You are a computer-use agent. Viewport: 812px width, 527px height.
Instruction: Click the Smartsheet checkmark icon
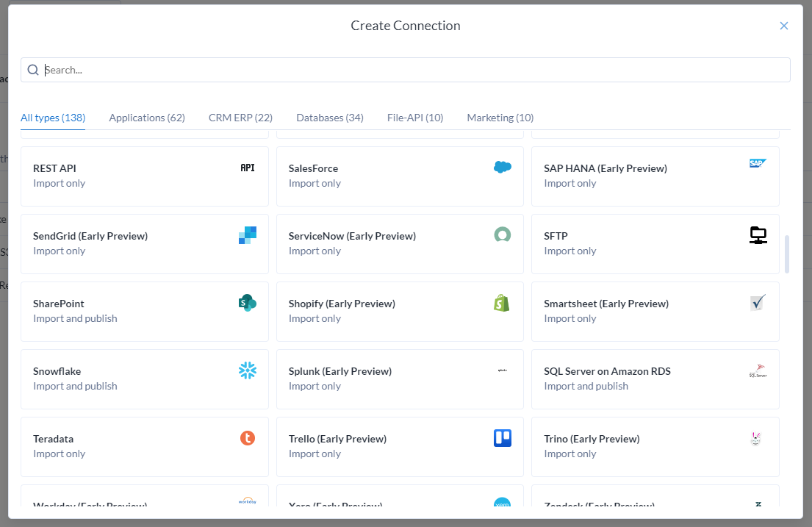[x=758, y=302]
